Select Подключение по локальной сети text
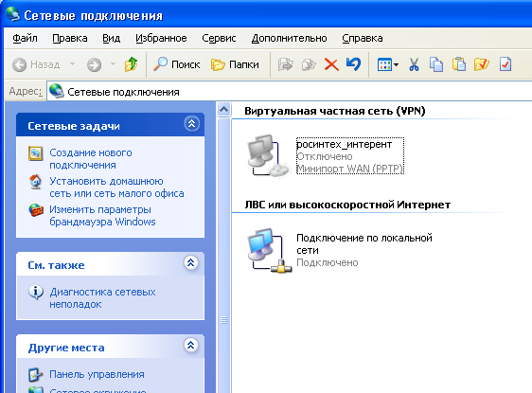 coord(364,244)
